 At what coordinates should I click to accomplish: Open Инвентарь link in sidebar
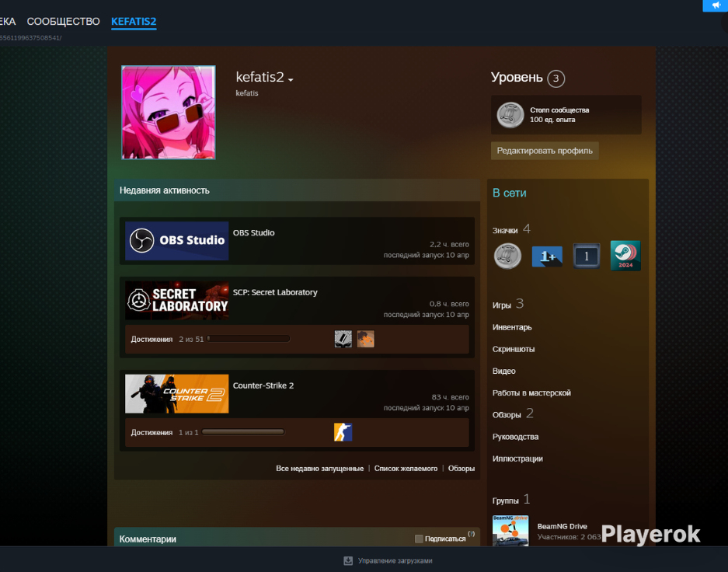512,327
